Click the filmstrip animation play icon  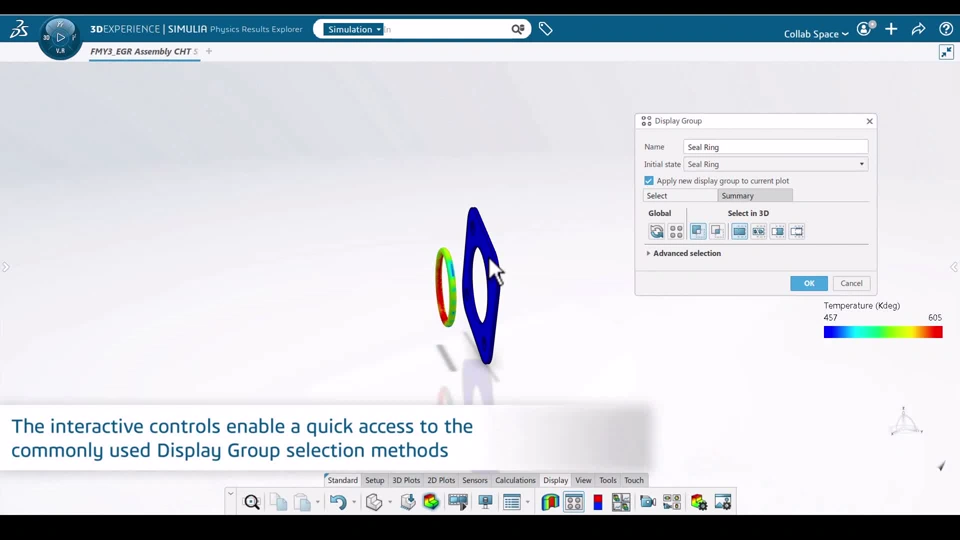tap(458, 502)
